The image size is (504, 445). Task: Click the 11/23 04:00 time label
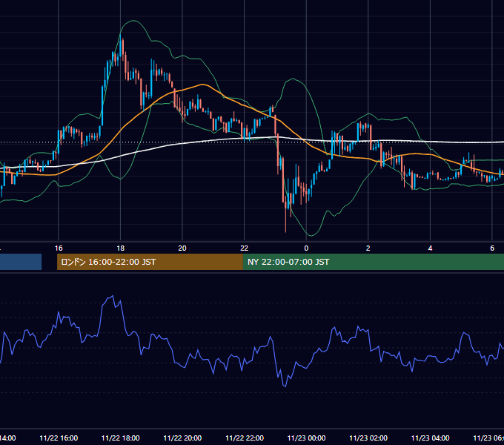431,438
